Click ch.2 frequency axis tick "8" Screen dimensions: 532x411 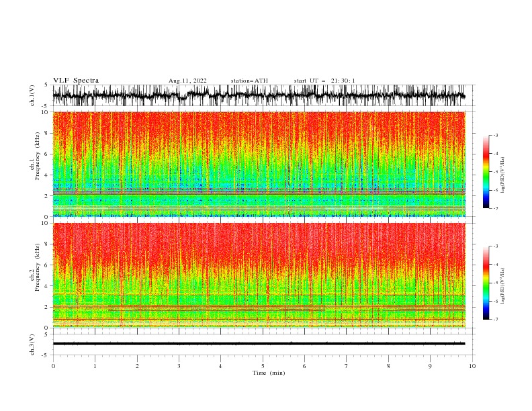tap(46, 244)
